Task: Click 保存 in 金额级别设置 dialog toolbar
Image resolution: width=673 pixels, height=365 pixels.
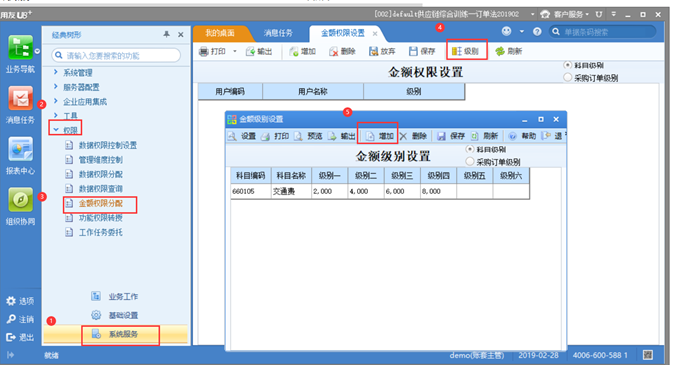Action: (451, 136)
